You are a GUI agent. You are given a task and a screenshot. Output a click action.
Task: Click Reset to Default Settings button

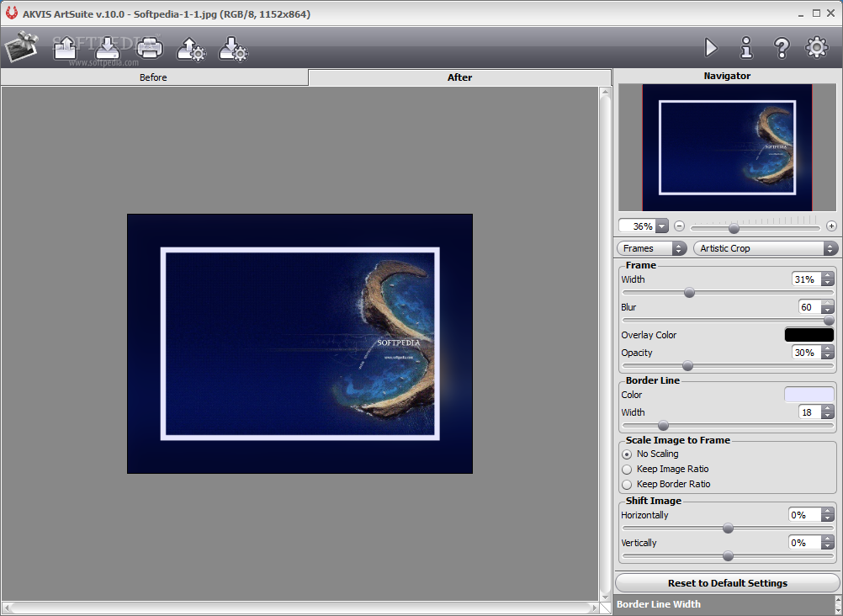727,583
